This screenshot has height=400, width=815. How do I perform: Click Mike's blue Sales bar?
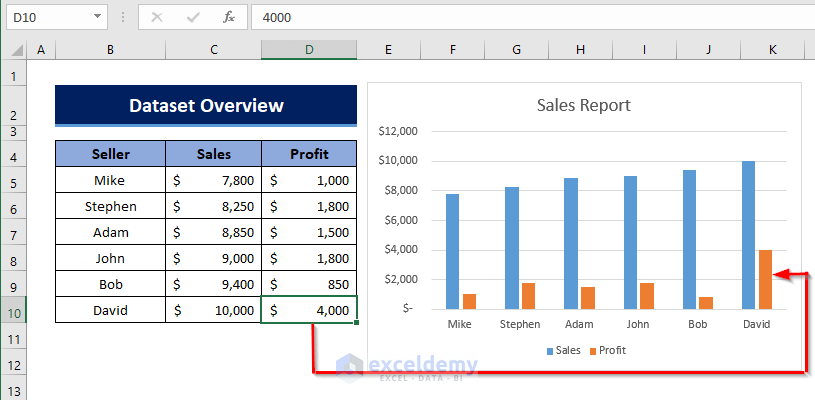coord(452,251)
